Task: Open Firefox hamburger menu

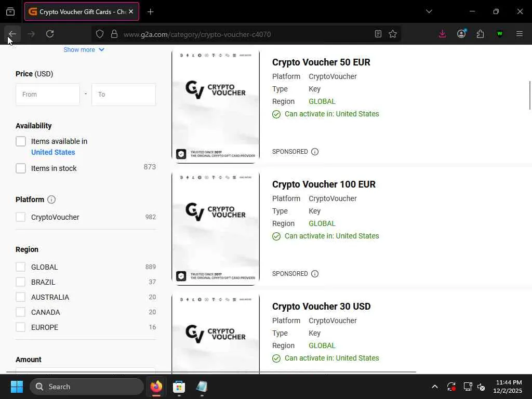Action: tap(519, 34)
